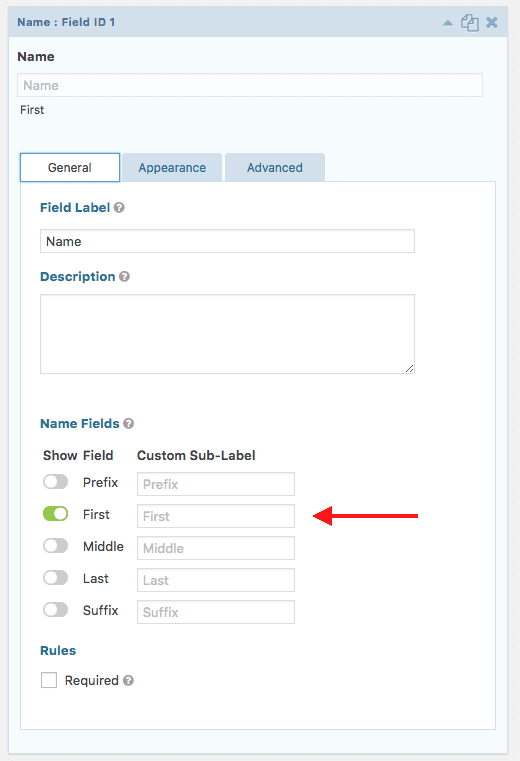Duplicate this field using copy icon
520x761 pixels.
pyautogui.click(x=470, y=23)
